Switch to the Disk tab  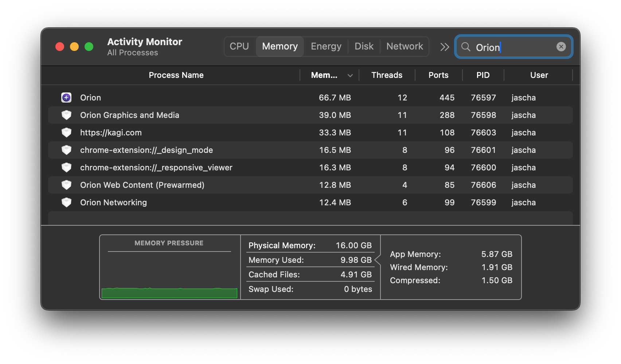[x=364, y=46]
